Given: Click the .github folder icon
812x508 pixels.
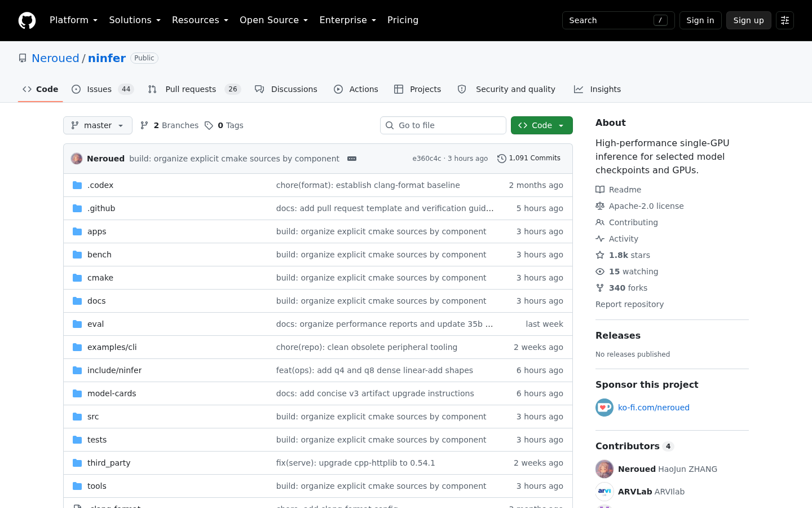Looking at the screenshot, I should point(77,208).
